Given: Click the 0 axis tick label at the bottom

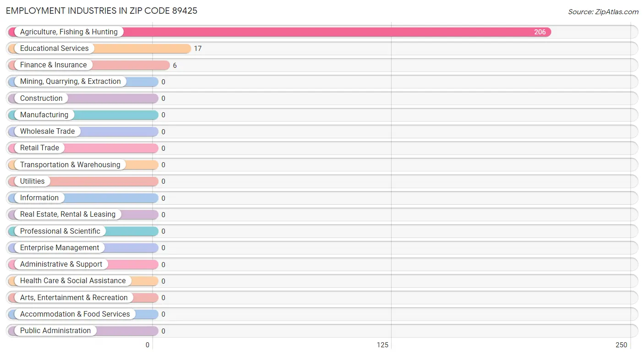Looking at the screenshot, I should (x=147, y=345).
